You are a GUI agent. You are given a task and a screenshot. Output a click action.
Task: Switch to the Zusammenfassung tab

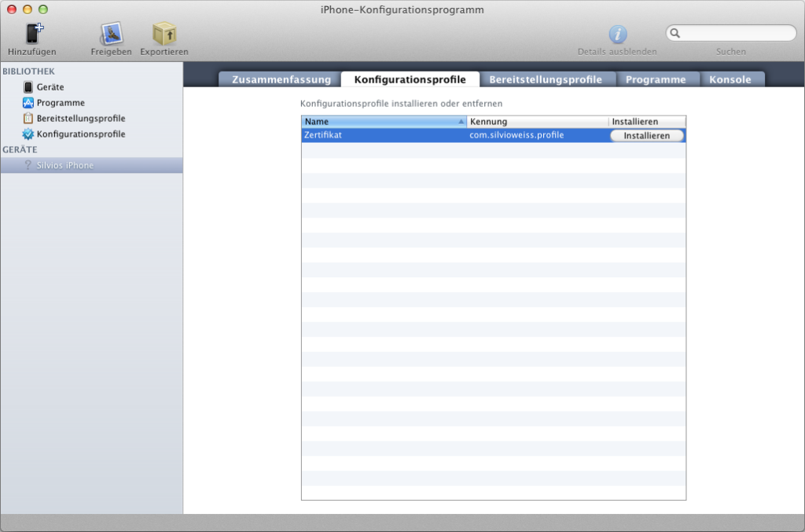pos(280,79)
